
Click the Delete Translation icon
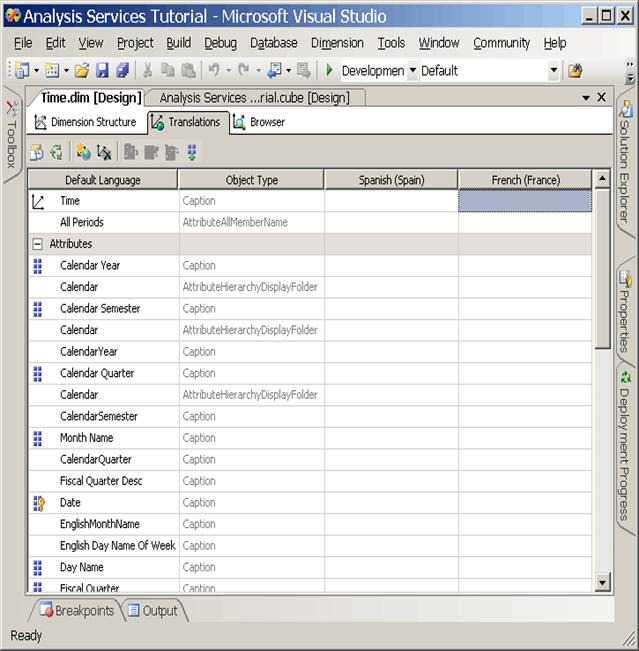[104, 152]
